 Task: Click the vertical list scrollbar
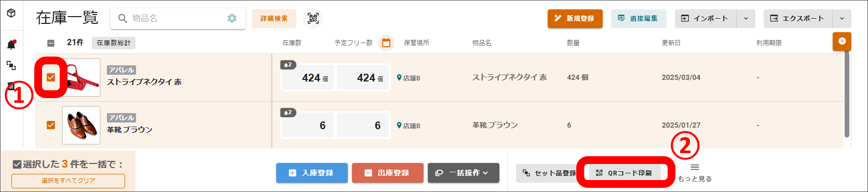click(x=847, y=95)
